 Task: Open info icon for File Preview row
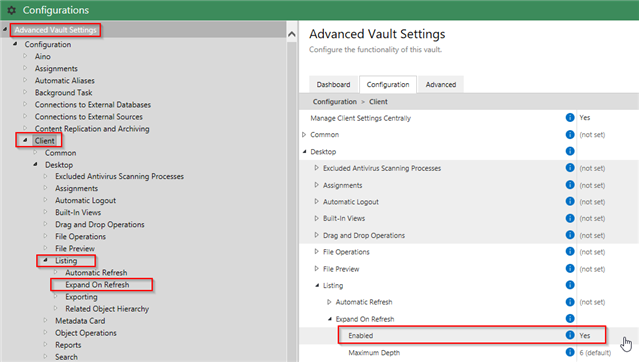(x=570, y=269)
